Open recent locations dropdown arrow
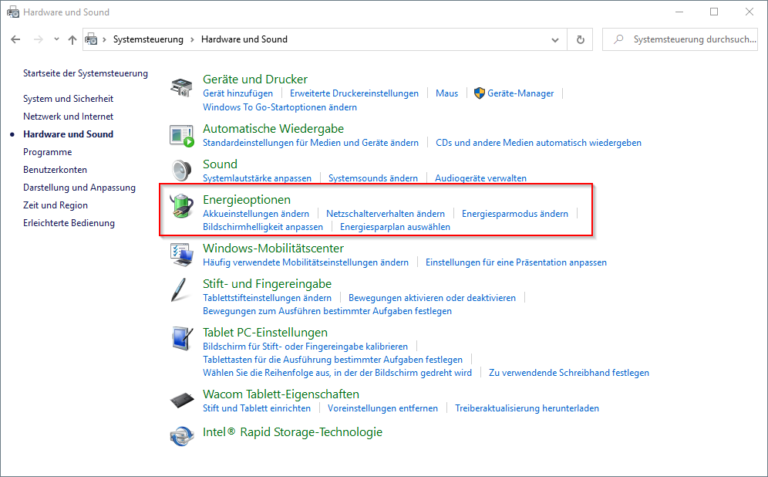 [x=56, y=40]
